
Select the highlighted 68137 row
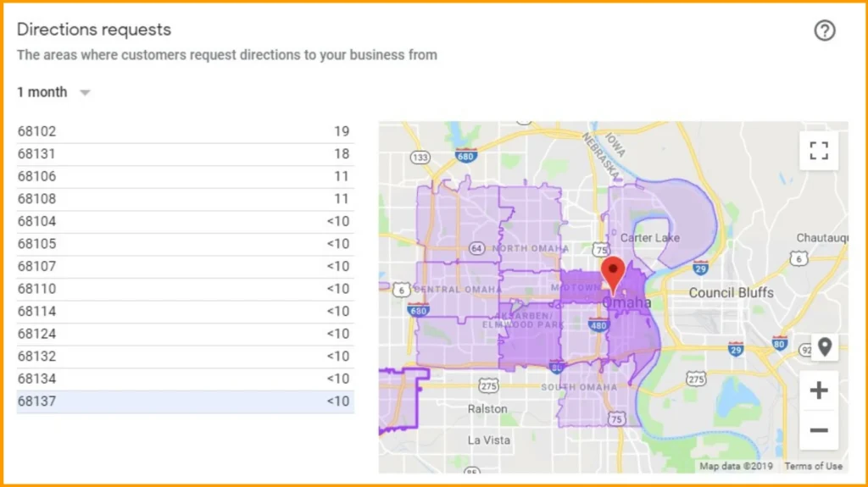point(184,401)
